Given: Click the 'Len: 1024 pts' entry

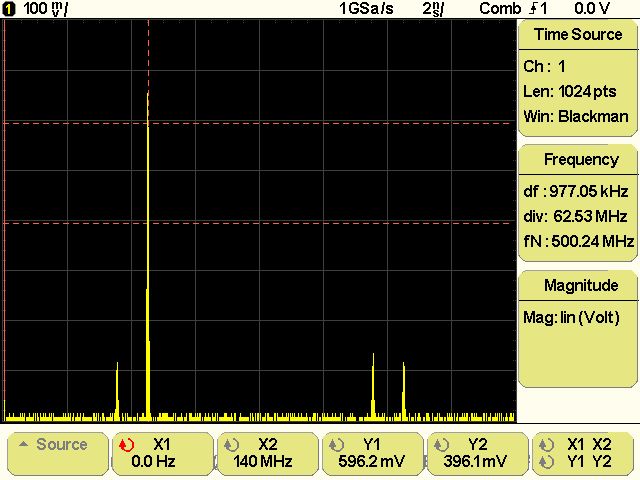Looking at the screenshot, I should pyautogui.click(x=570, y=92).
